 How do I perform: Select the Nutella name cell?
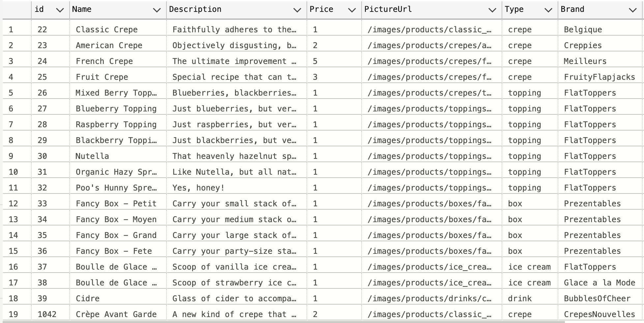(92, 156)
